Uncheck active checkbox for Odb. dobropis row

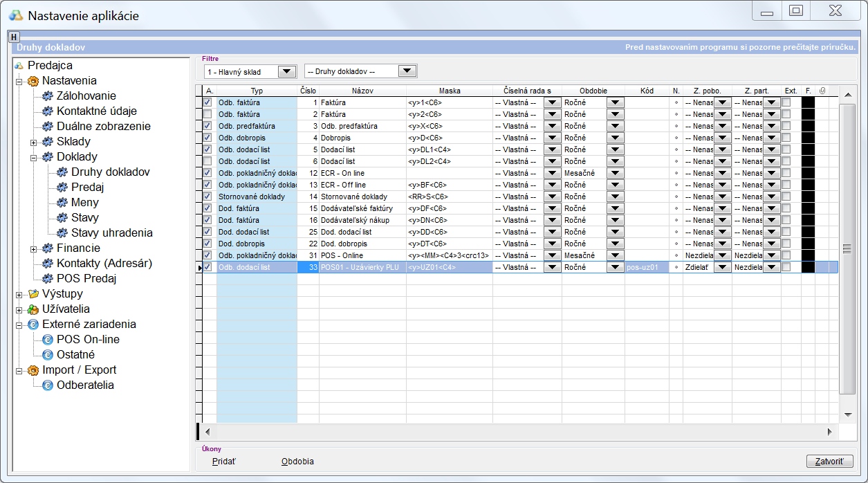[207, 138]
